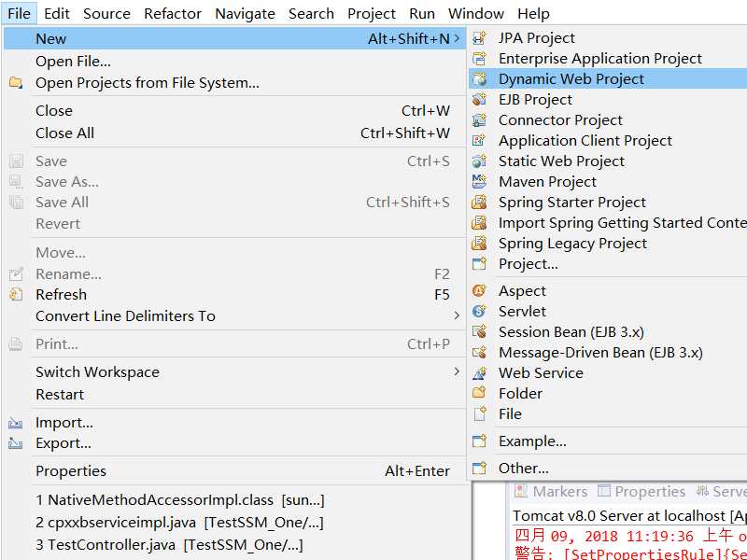The height and width of the screenshot is (560, 747).
Task: Click the Import icon in File menu
Action: (16, 423)
